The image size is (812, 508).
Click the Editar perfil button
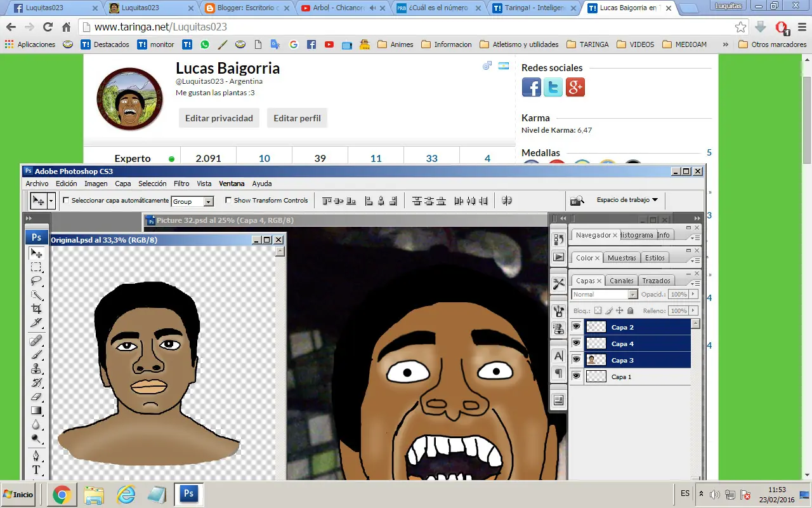click(x=297, y=118)
